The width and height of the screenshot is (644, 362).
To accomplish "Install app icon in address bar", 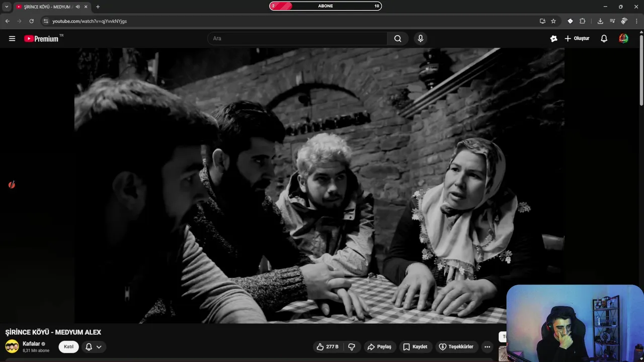I will 542,21.
